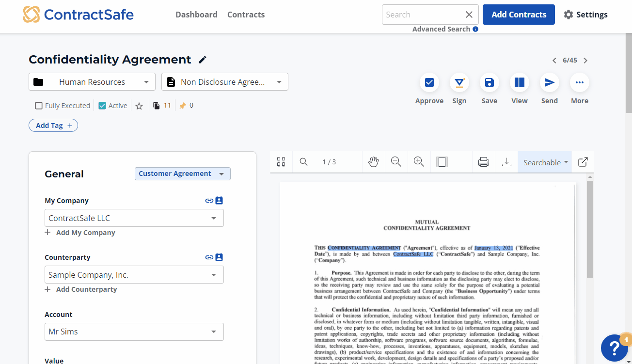Uncheck the Active checkbox

[102, 105]
